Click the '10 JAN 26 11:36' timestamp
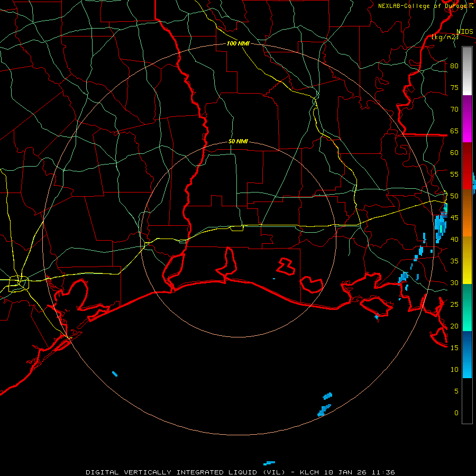 [x=360, y=472]
